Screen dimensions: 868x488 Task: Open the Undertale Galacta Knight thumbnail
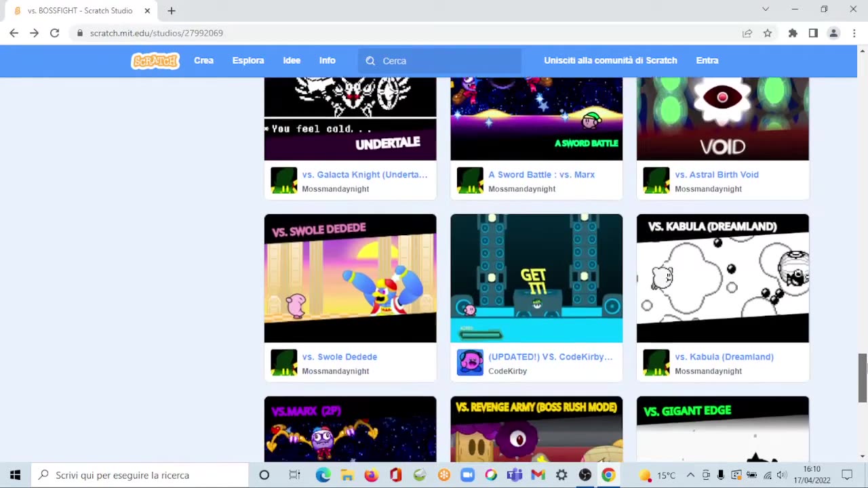click(350, 119)
